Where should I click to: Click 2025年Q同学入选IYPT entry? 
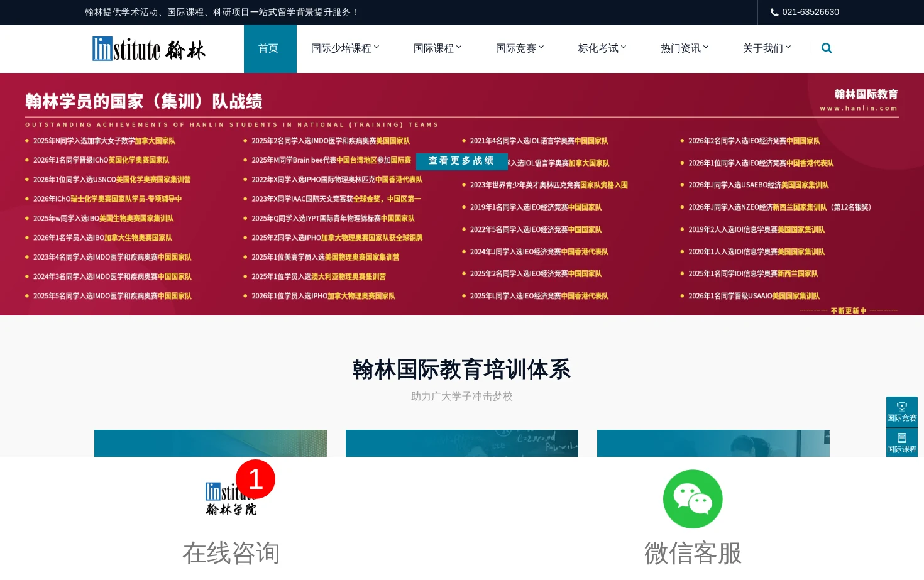click(x=333, y=219)
